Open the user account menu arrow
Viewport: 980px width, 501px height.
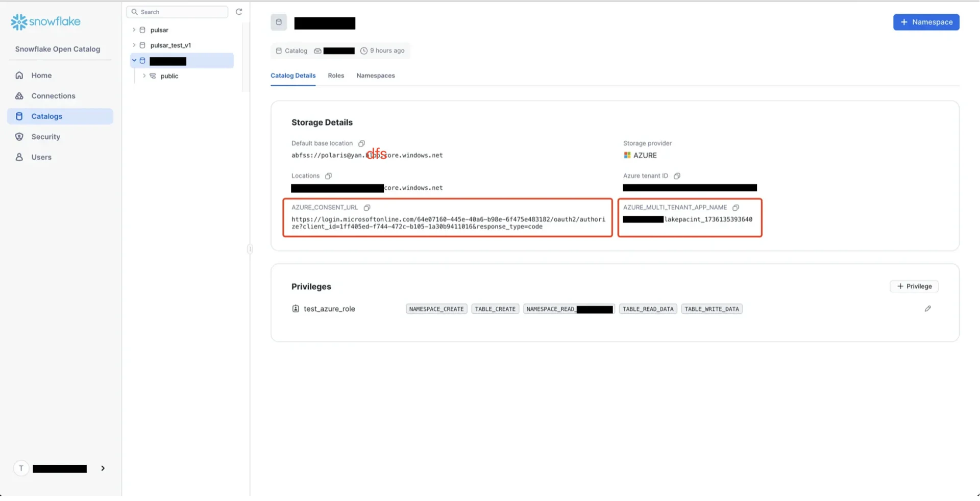(x=103, y=468)
